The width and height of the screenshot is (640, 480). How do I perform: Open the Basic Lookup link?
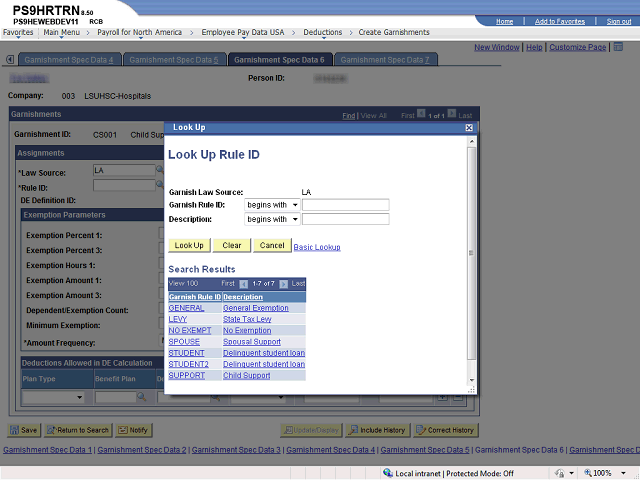[x=317, y=247]
